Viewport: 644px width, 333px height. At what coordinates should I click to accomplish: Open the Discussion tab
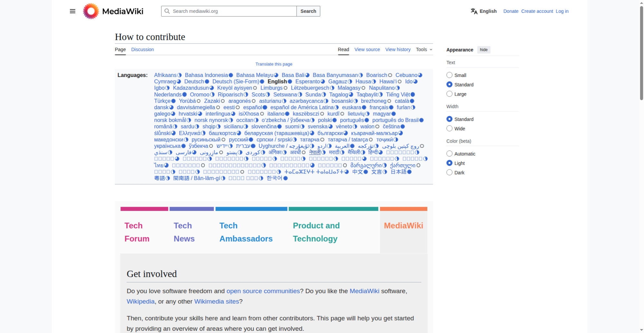pos(143,50)
